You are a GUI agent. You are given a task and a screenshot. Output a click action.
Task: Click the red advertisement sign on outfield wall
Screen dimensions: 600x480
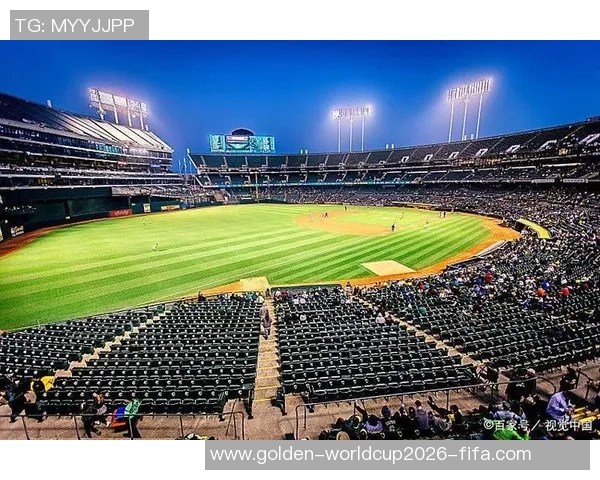pos(121,213)
